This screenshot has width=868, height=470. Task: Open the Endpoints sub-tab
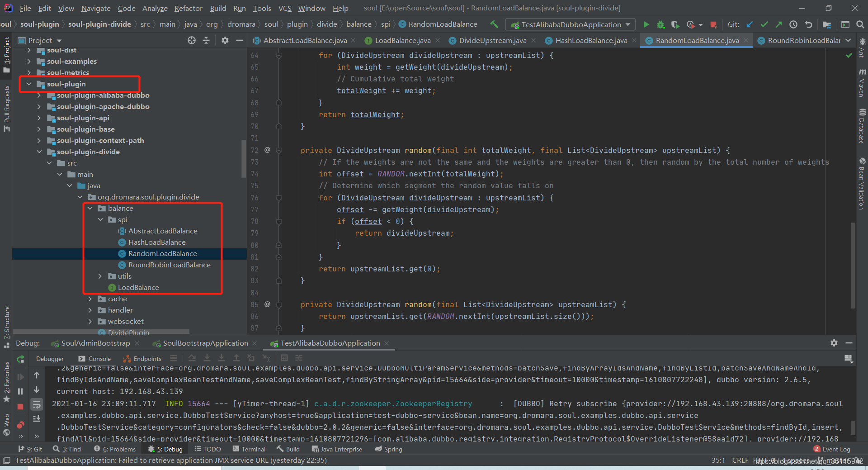(x=142, y=359)
